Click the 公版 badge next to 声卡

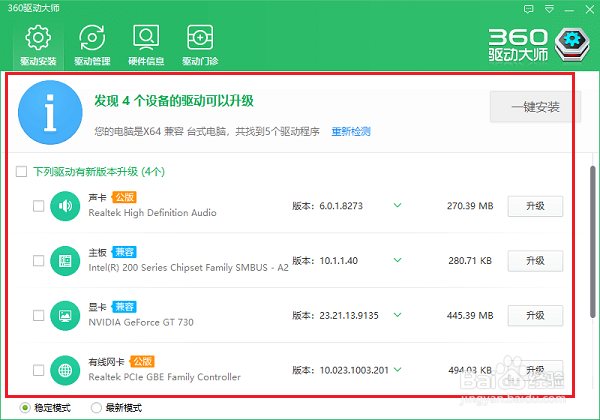pos(124,197)
